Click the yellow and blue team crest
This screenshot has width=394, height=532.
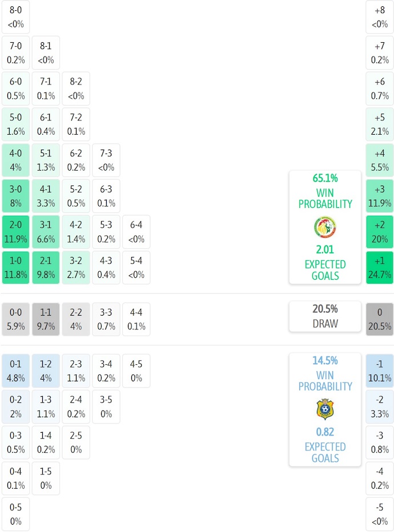coord(325,409)
